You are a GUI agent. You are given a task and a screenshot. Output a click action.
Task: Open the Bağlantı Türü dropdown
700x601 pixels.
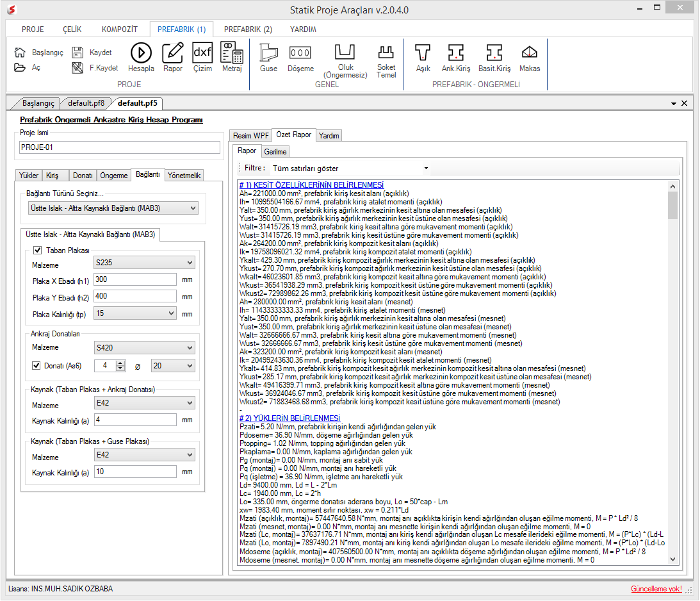[x=113, y=208]
